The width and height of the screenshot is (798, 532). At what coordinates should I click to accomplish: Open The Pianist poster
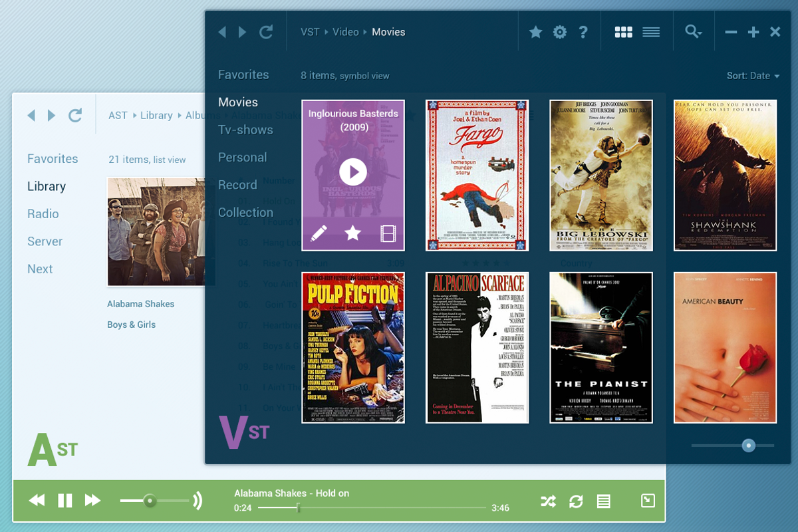click(601, 348)
